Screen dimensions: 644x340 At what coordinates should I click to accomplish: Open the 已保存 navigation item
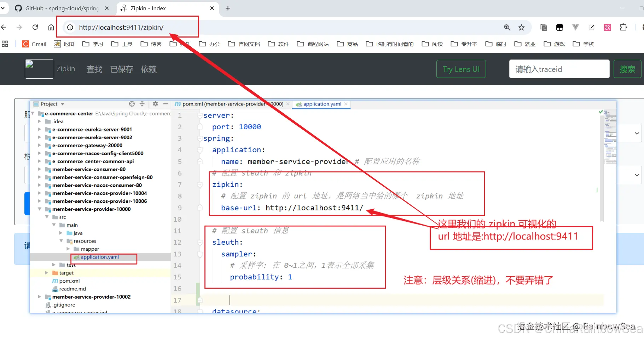pos(122,69)
